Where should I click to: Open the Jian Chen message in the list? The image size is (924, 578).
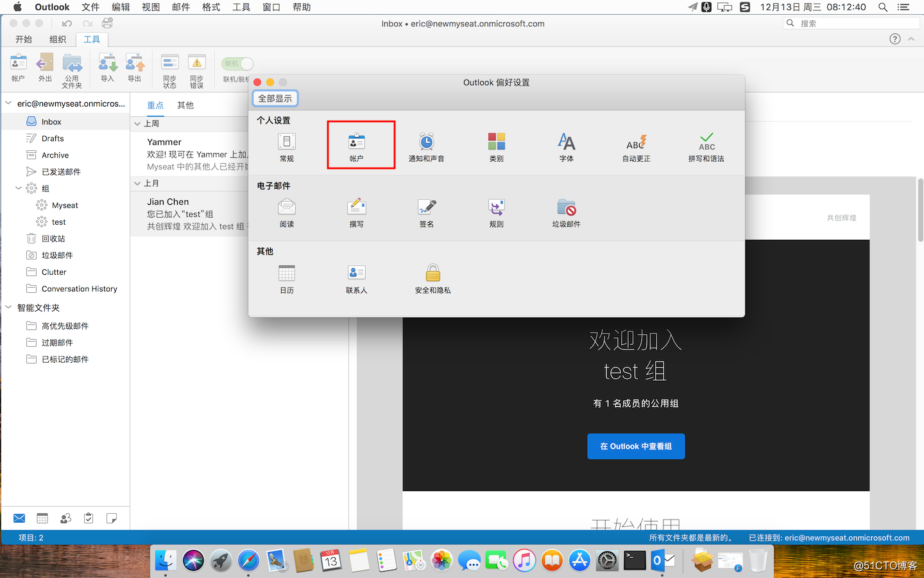190,213
